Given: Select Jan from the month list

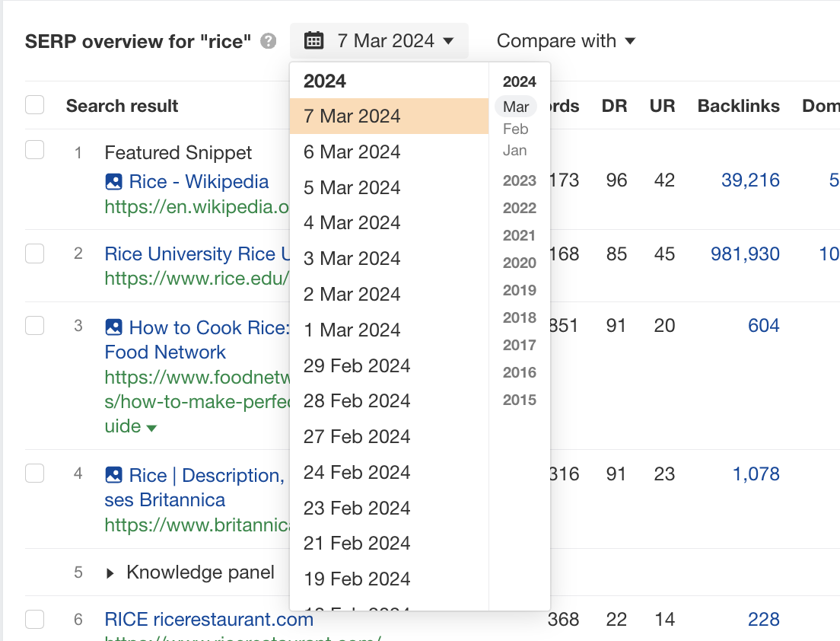Looking at the screenshot, I should pos(514,151).
